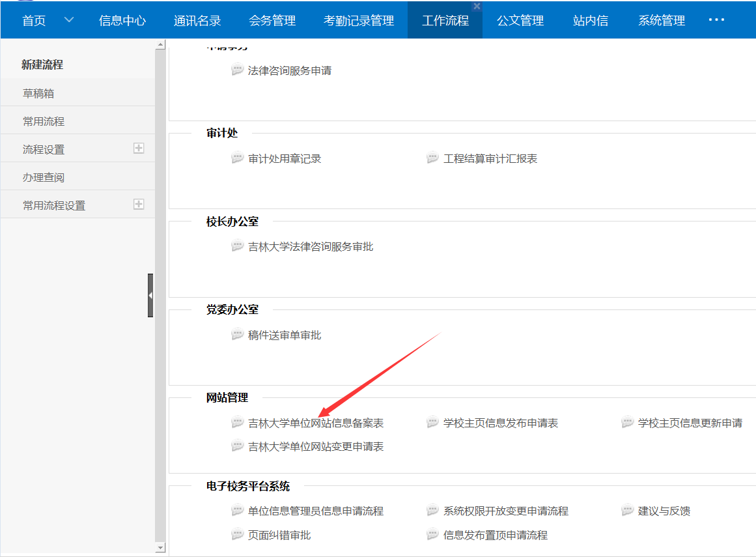Open the 公文管理 top menu
This screenshot has width=756, height=557.
520,21
